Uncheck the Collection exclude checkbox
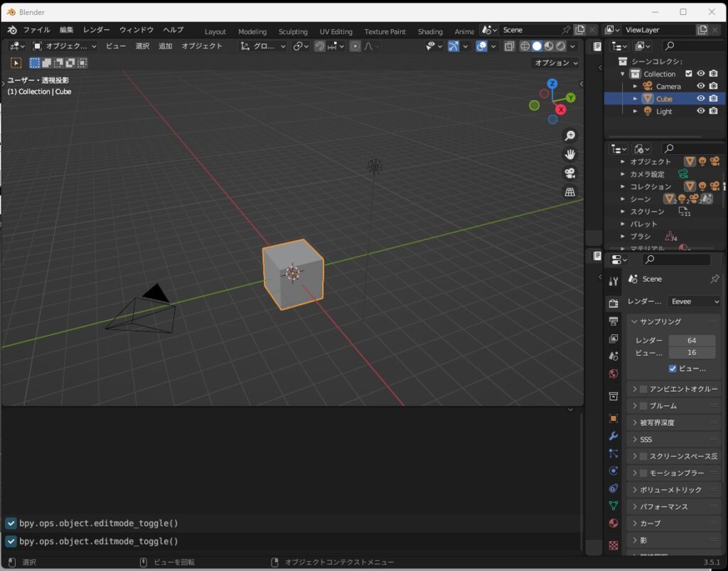 (x=688, y=74)
